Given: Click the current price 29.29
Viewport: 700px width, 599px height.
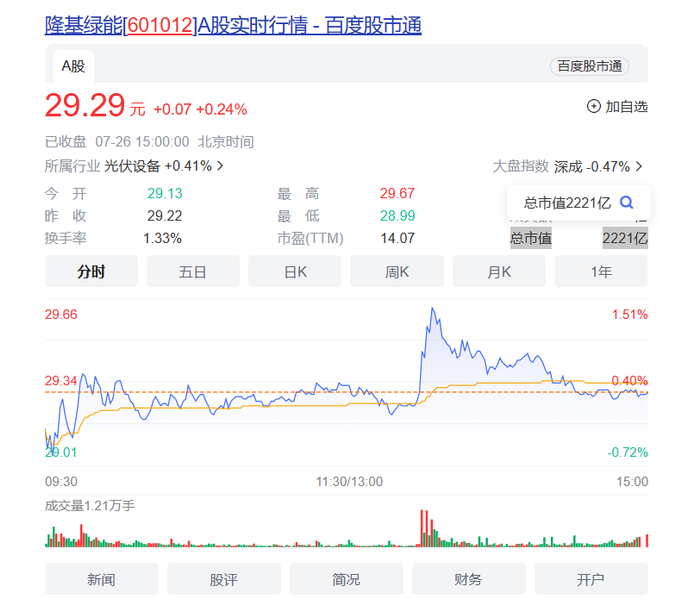Looking at the screenshot, I should (85, 105).
